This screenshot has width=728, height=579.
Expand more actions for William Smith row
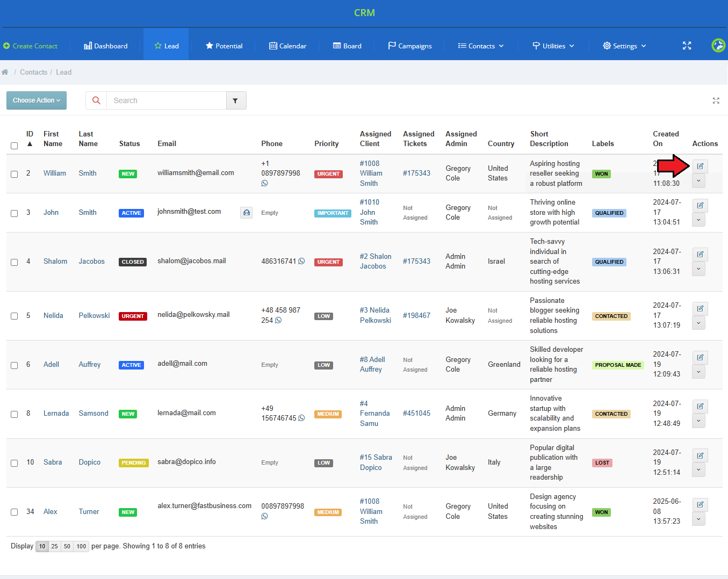[698, 181]
